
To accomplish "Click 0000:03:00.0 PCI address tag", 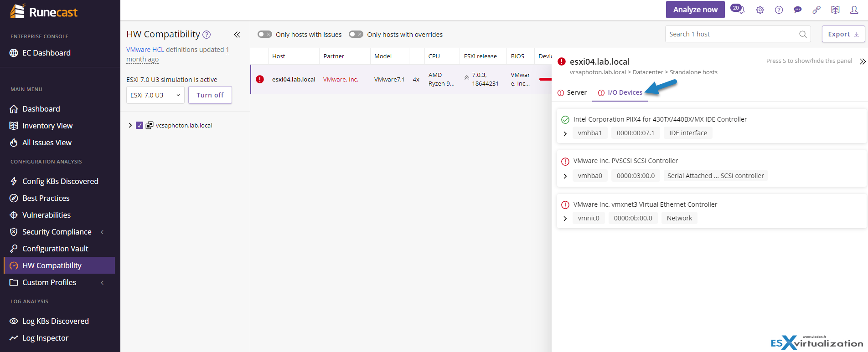I will [635, 176].
